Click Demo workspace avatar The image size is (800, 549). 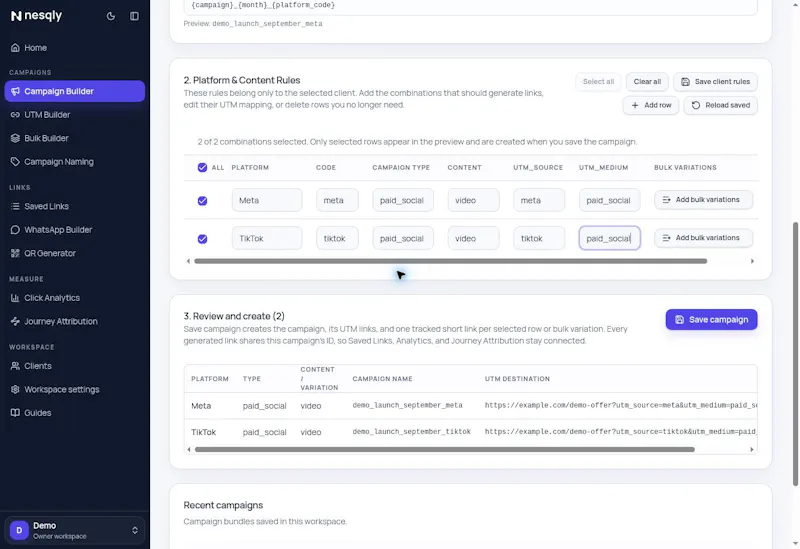click(19, 530)
